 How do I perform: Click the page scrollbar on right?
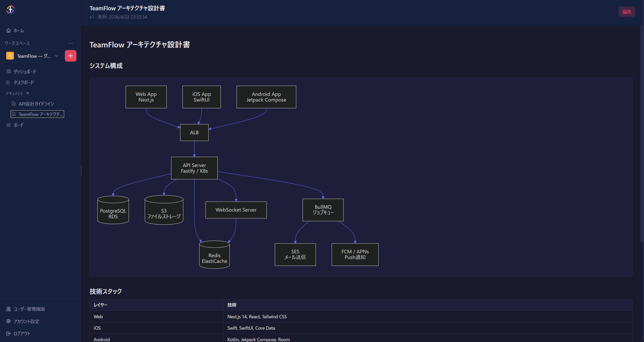click(x=642, y=134)
